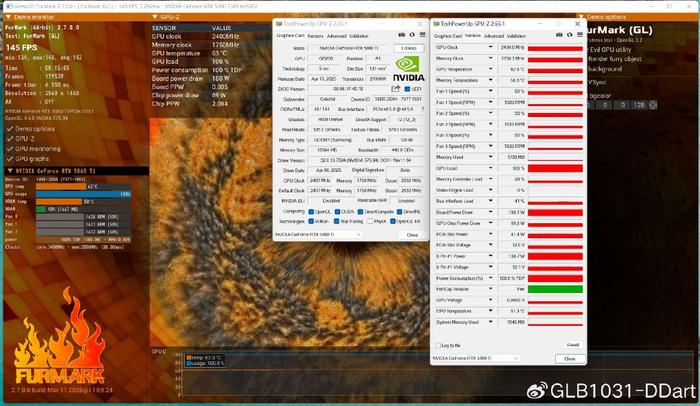This screenshot has height=406, width=700.
Task: Click Close button in Graphics Card window
Action: [x=412, y=234]
